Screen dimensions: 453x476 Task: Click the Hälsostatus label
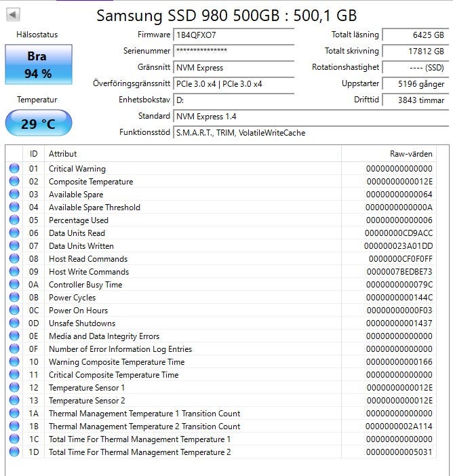pos(37,35)
